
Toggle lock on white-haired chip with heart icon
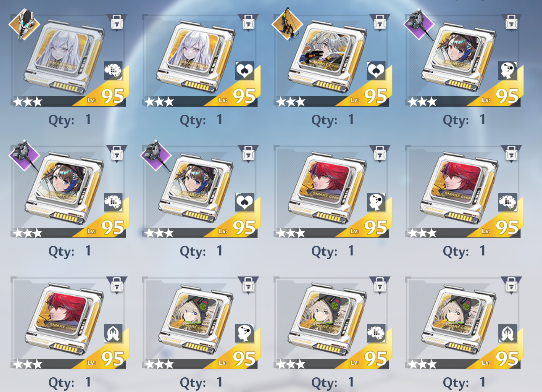pyautogui.click(x=248, y=22)
